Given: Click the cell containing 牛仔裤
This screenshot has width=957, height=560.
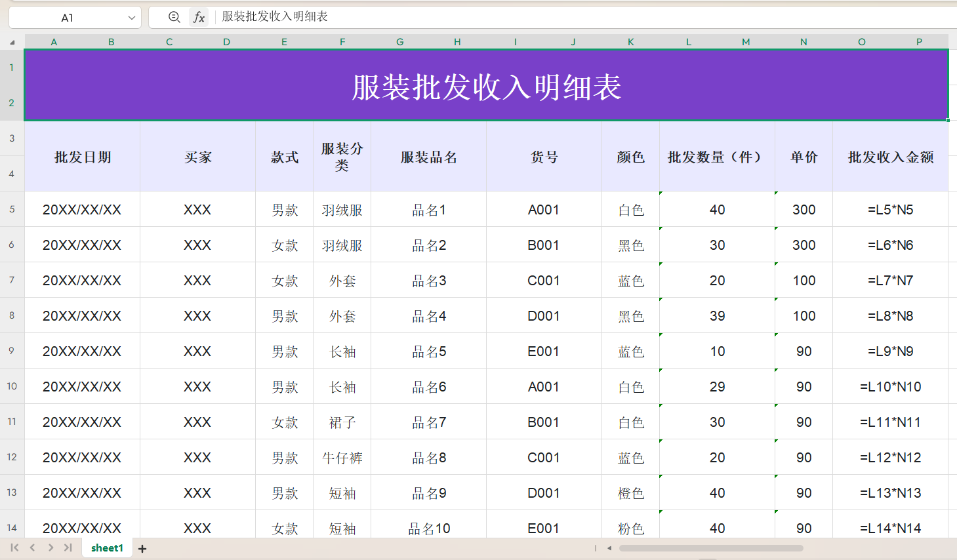Looking at the screenshot, I should click(x=342, y=458).
